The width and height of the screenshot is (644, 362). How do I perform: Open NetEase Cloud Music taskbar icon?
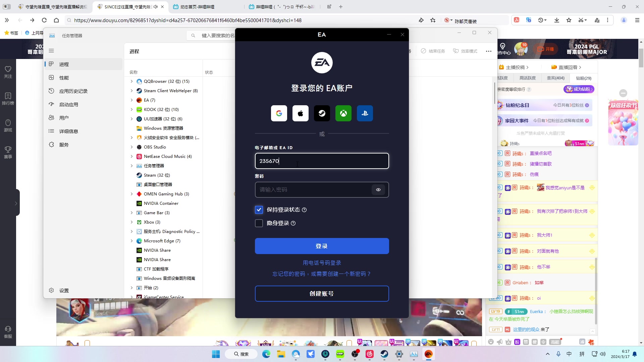pos(369,354)
